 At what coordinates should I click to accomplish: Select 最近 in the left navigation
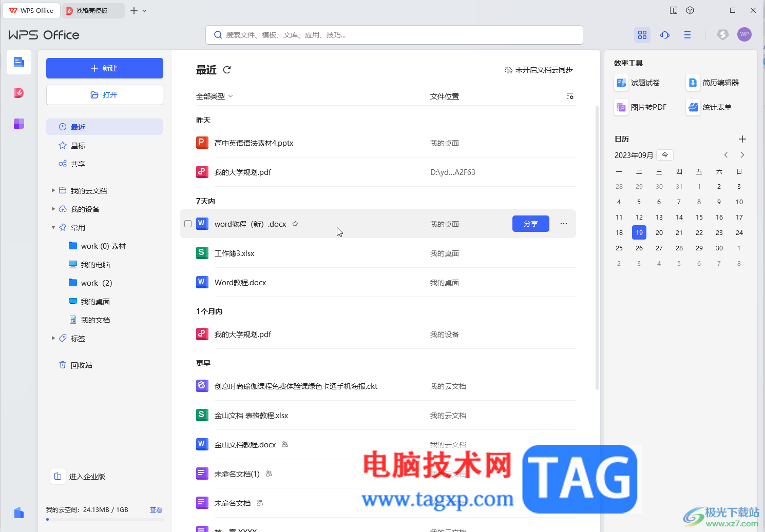(104, 127)
